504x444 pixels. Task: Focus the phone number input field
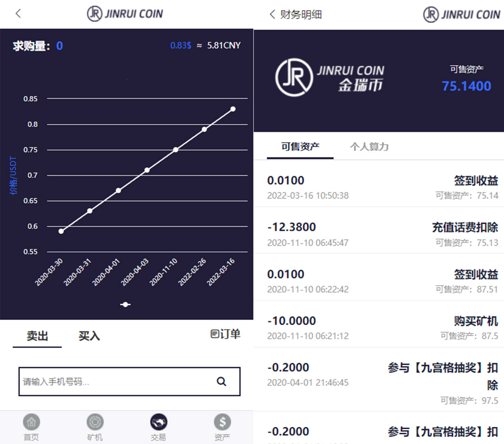130,382
